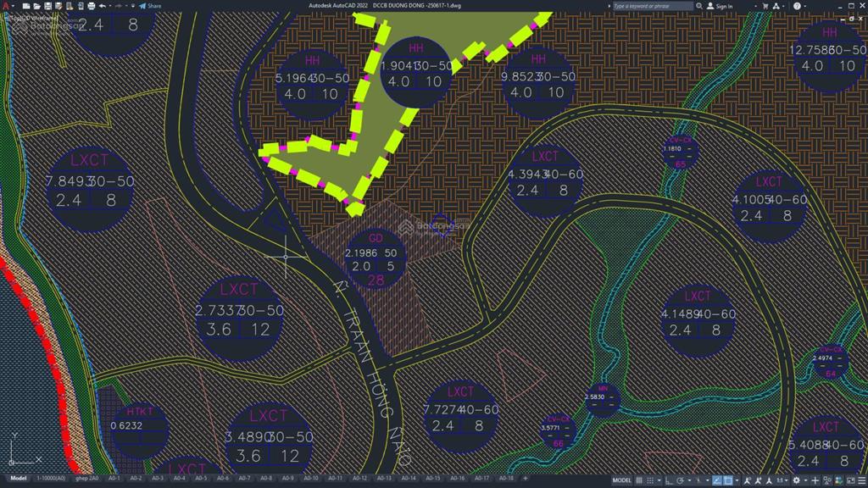868x488 pixels.
Task: Click Save to Web & Mobile icon
Action: pos(81,6)
